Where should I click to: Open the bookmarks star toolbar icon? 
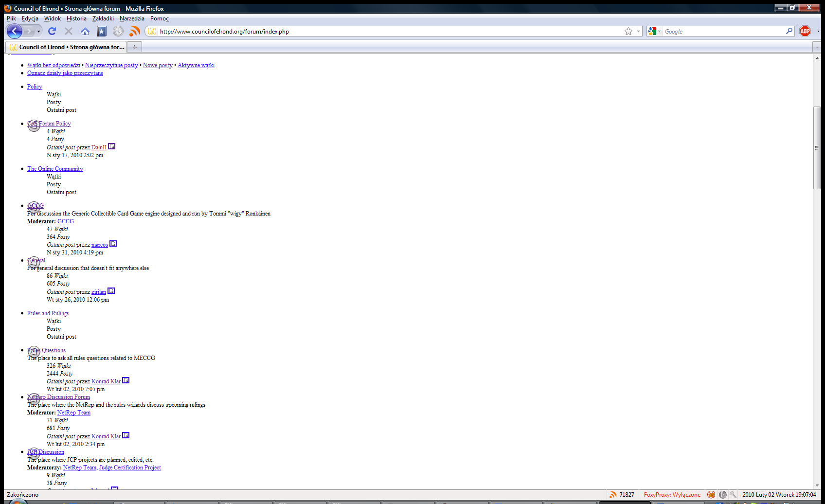pyautogui.click(x=101, y=31)
